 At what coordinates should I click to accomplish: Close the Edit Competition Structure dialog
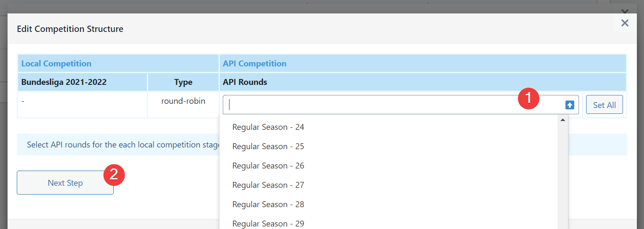[x=625, y=23]
